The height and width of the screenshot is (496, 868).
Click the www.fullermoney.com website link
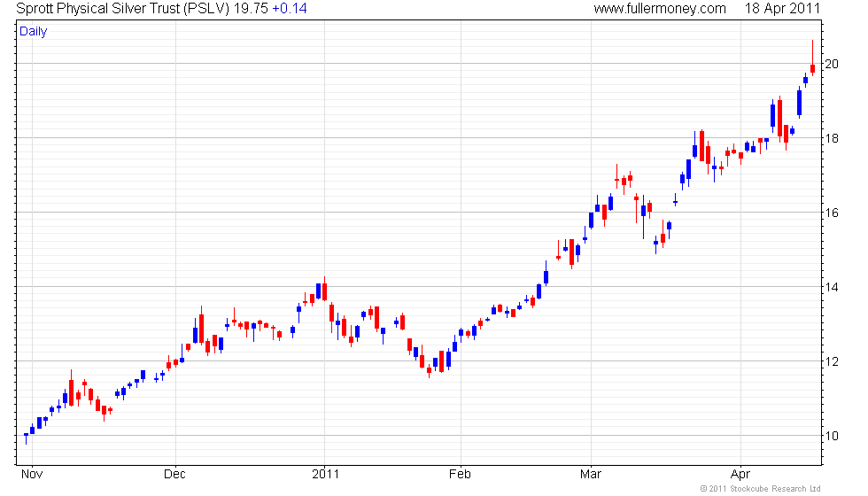659,9
